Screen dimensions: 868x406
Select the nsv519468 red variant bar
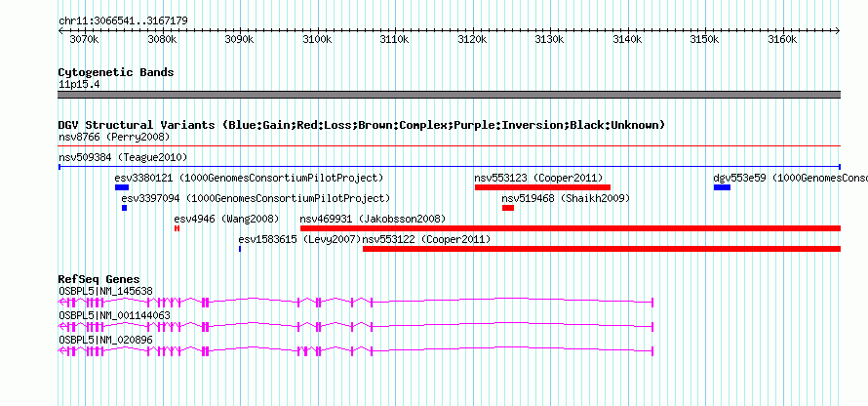pos(508,208)
